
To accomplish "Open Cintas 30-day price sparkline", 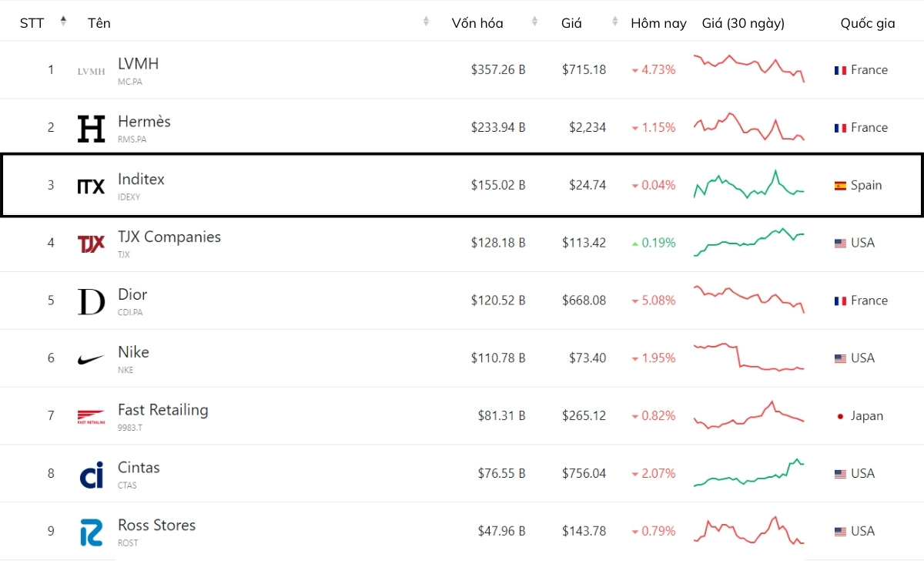I will coord(748,473).
